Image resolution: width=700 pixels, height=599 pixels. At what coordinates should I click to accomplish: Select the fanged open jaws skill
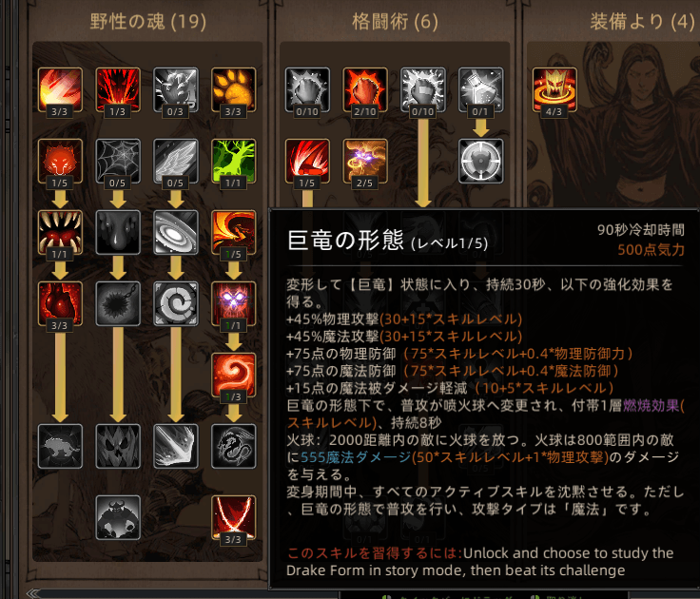click(60, 233)
